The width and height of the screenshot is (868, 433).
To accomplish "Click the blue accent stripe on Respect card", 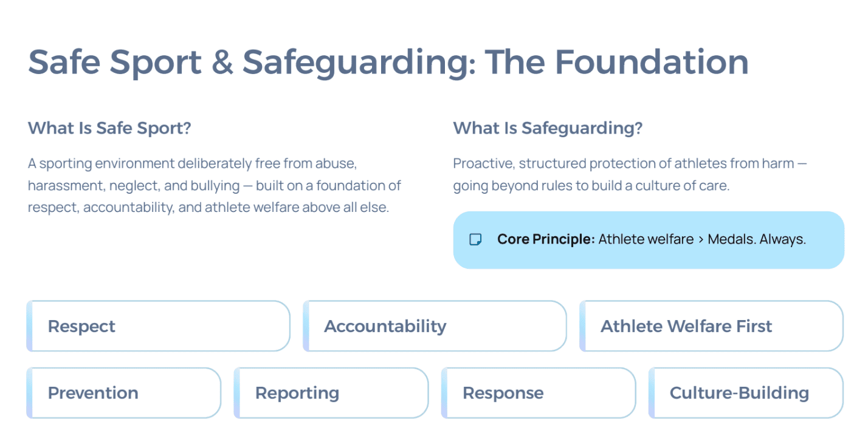I will 29,326.
